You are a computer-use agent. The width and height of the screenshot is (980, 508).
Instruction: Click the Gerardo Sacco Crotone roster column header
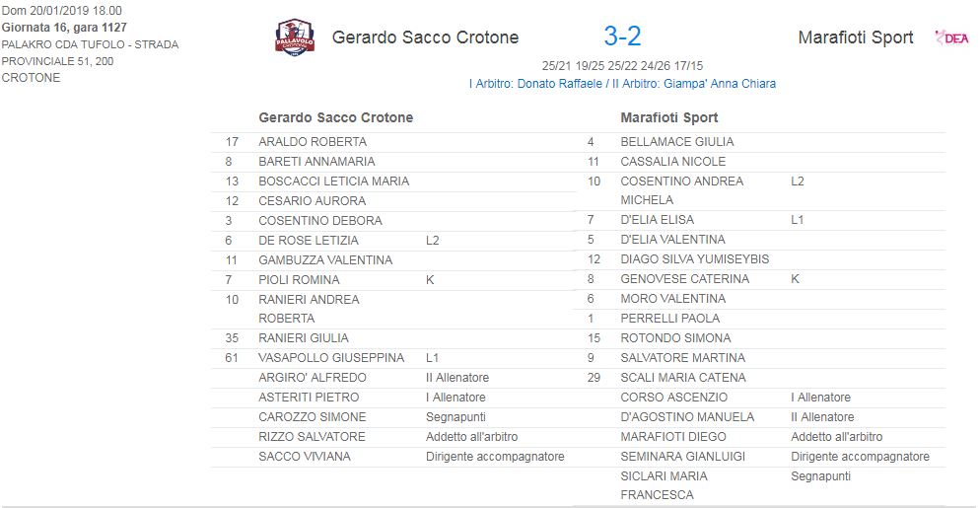(335, 117)
